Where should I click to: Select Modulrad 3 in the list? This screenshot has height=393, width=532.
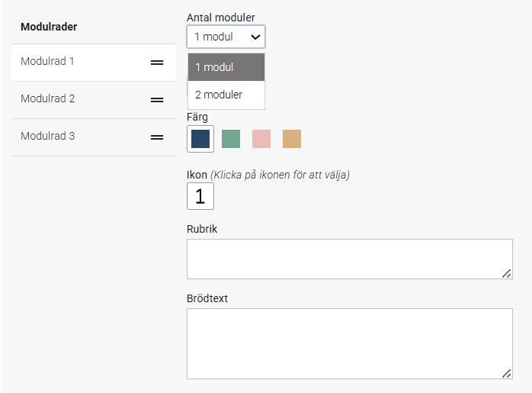[93, 137]
